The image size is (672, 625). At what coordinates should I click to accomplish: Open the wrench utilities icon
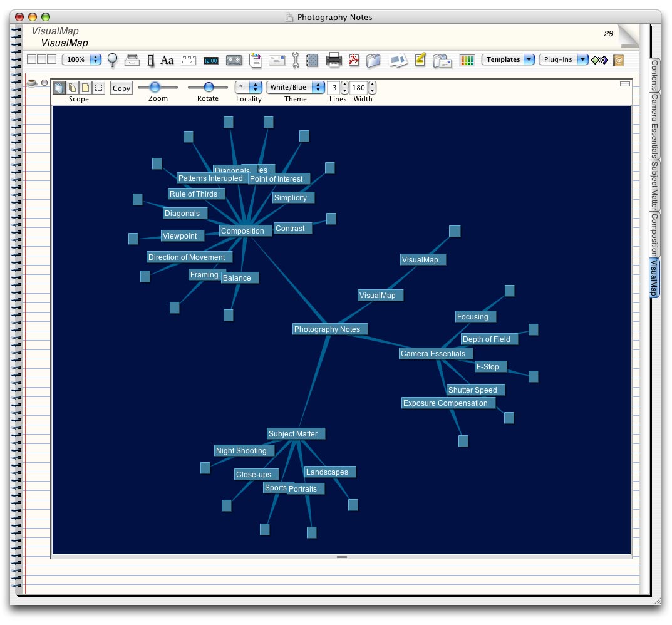tap(295, 61)
